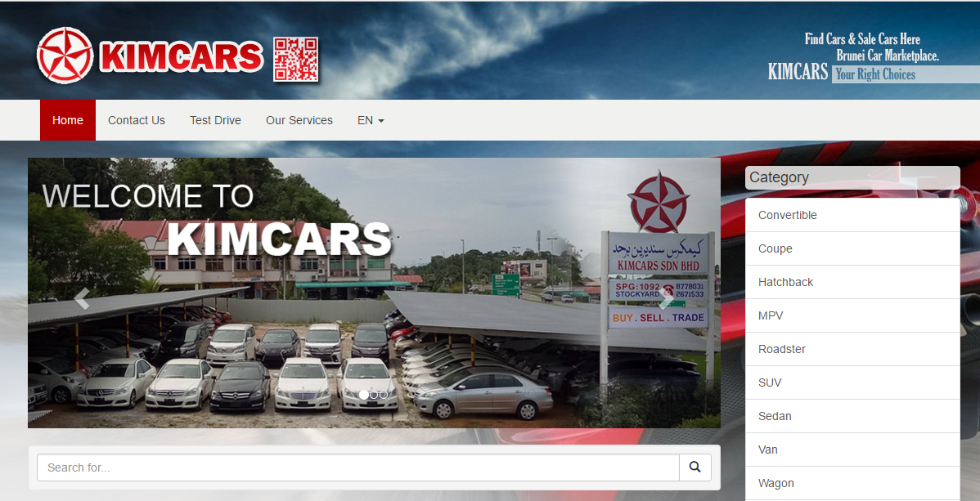The width and height of the screenshot is (980, 501).
Task: Select the first carousel indicator dot
Action: click(x=364, y=395)
